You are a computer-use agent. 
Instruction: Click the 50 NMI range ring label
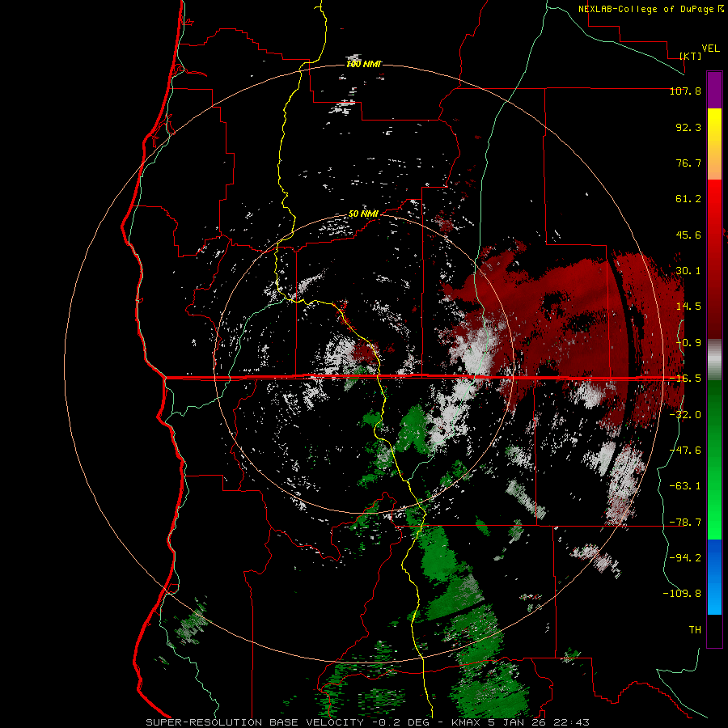click(363, 214)
